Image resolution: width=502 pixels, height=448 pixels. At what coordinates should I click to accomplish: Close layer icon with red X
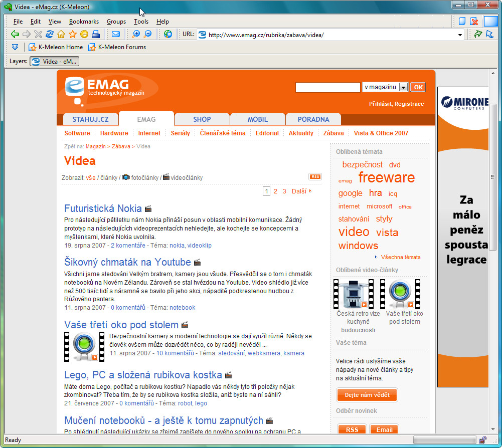[474, 22]
